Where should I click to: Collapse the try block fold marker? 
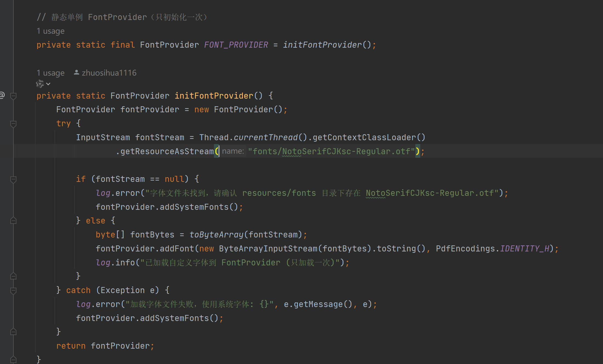tap(13, 124)
